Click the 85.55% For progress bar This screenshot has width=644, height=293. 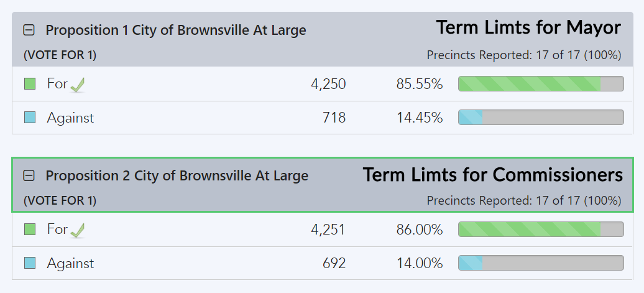pos(540,84)
